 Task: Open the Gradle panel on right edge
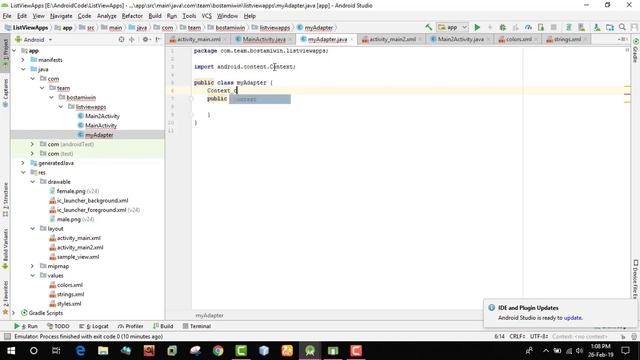pyautogui.click(x=636, y=51)
